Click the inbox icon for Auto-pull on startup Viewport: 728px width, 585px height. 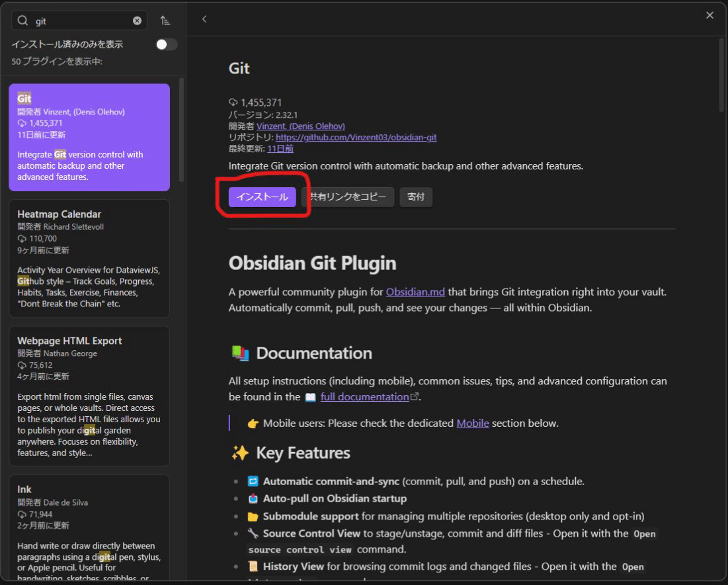coord(253,498)
